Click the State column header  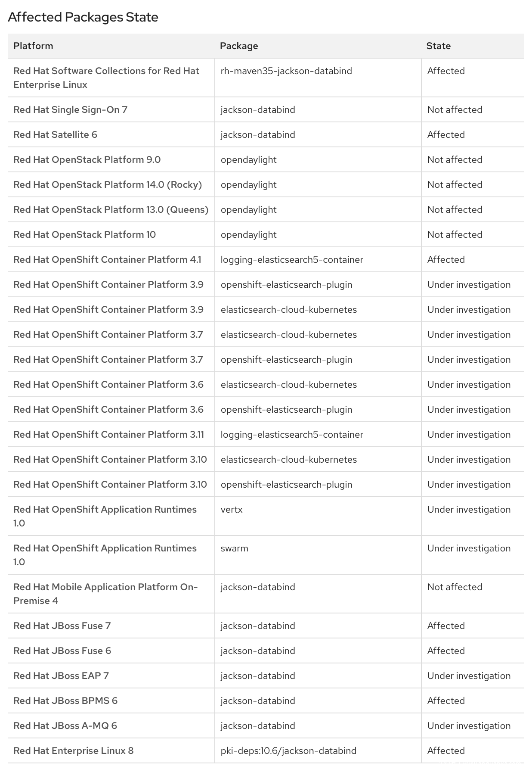tap(438, 46)
